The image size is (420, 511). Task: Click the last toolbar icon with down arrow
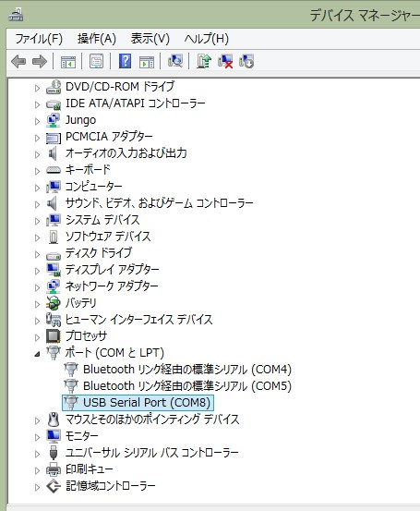(246, 61)
